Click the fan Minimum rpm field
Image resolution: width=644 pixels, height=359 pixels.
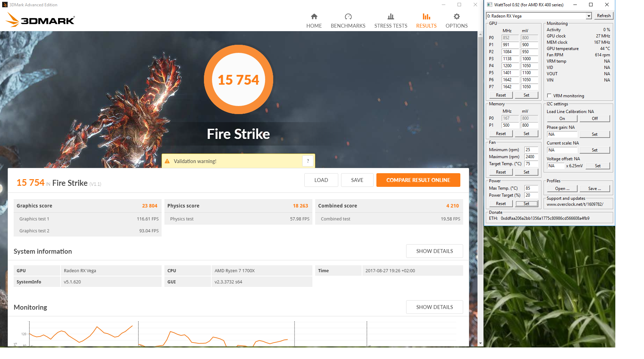click(x=531, y=150)
